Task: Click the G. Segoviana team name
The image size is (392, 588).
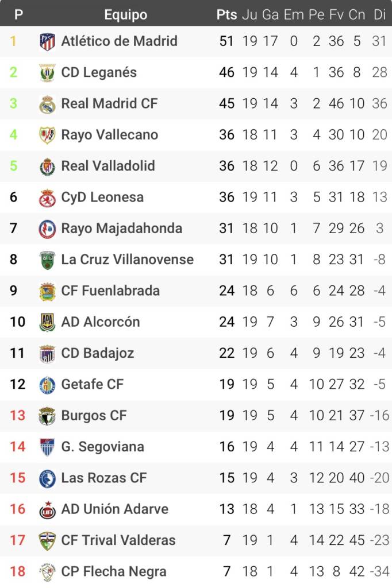Action: click(x=102, y=447)
